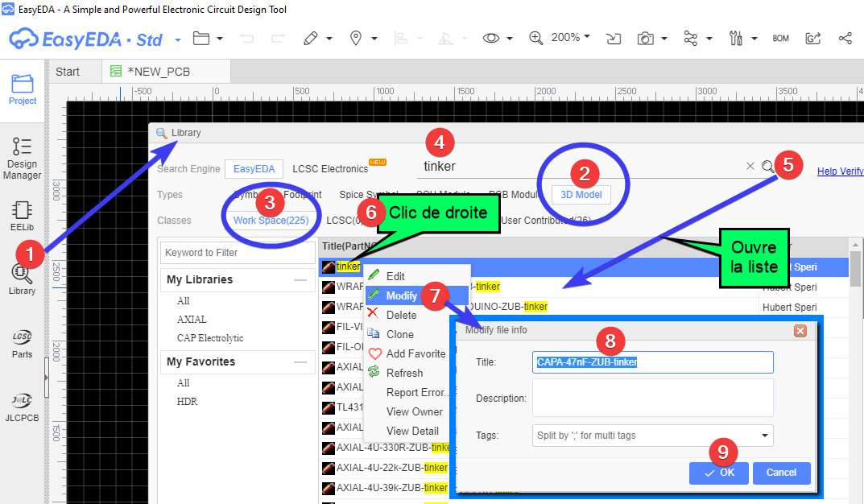Close the Modify file info dialog
The image size is (864, 504).
tap(800, 330)
